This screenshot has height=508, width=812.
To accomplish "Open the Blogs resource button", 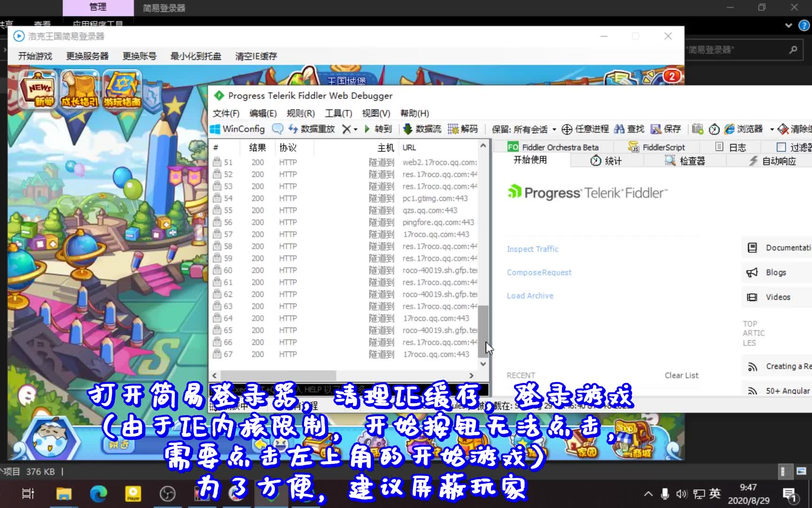I will click(x=777, y=272).
